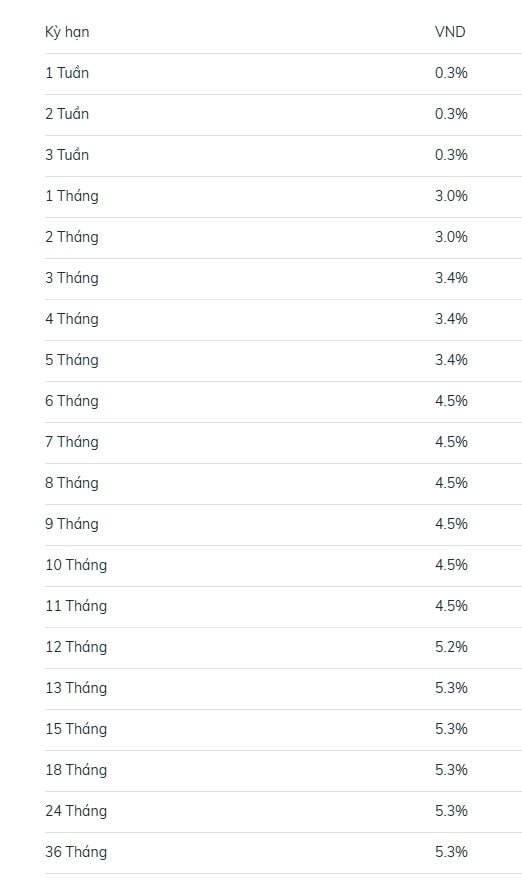Click the VND column header

450,32
